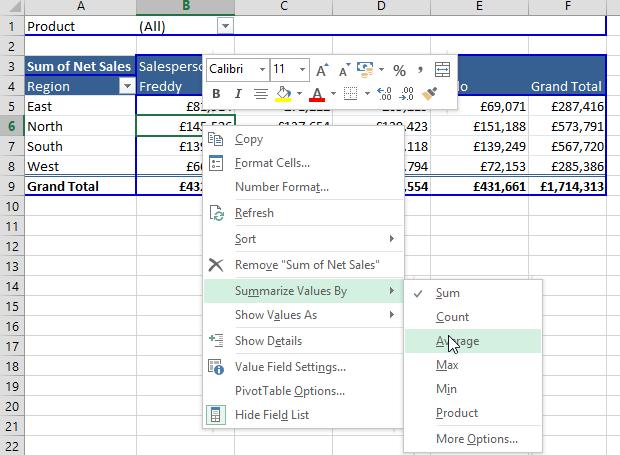Image resolution: width=620 pixels, height=455 pixels.
Task: Click More Options in submenu
Action: (476, 438)
